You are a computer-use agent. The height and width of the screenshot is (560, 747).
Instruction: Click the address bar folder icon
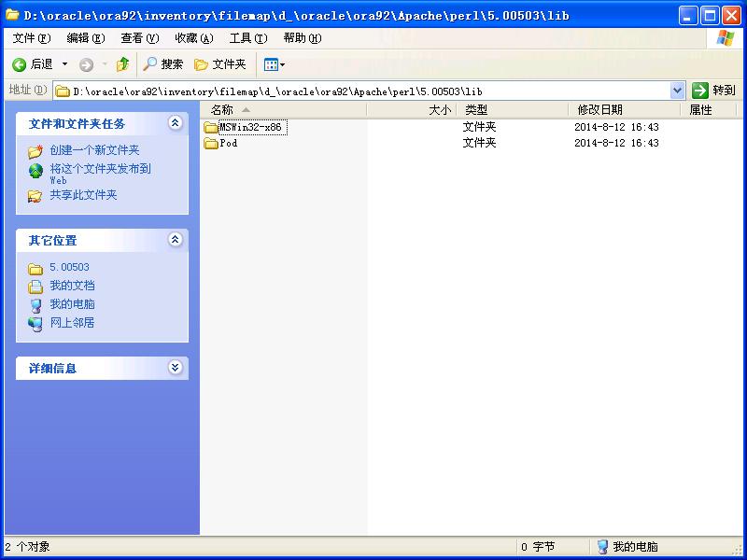click(63, 91)
